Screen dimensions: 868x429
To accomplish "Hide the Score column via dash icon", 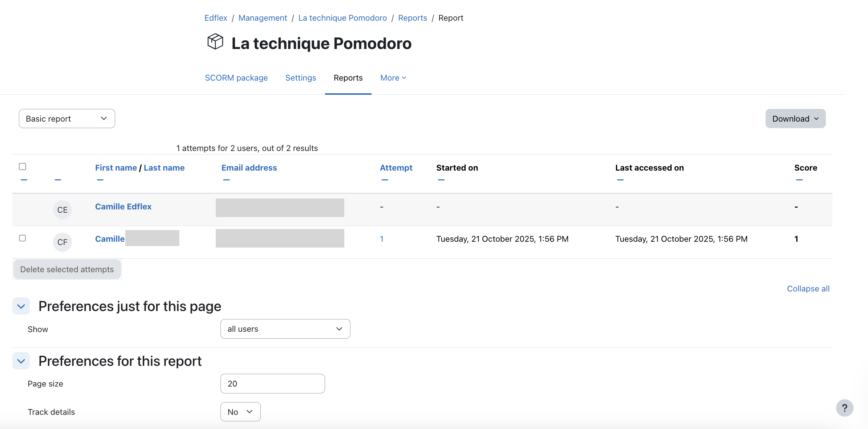I will pos(799,180).
